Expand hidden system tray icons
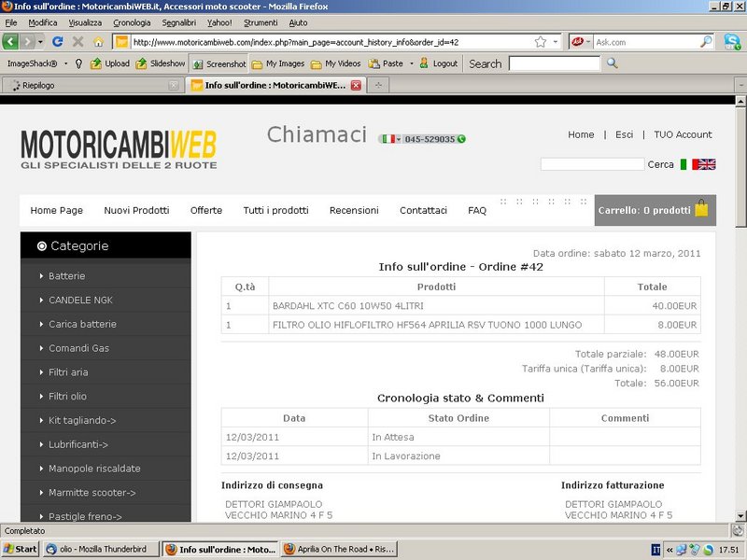Viewport: 747px width, 560px height. [669, 550]
